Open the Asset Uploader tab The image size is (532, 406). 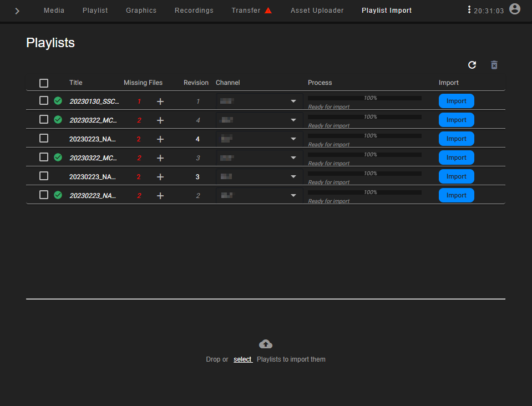pyautogui.click(x=317, y=11)
